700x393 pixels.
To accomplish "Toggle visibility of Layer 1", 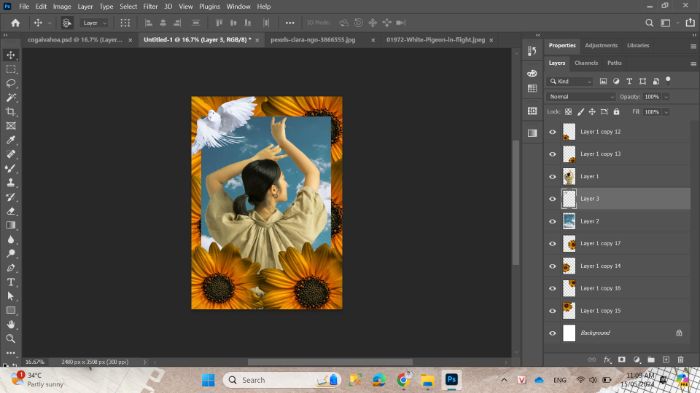I will coord(553,176).
